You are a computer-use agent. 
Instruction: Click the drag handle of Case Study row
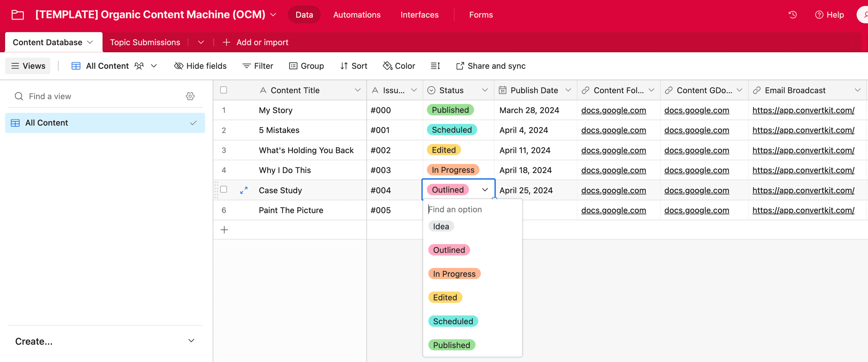(x=216, y=190)
